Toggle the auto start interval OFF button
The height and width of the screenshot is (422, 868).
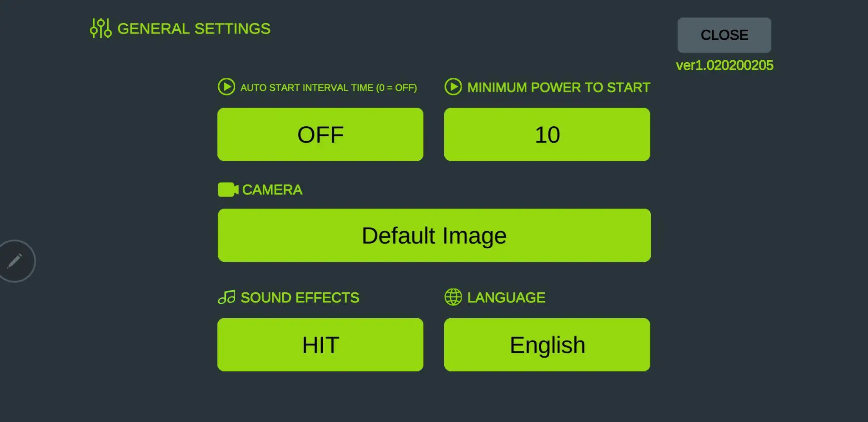tap(320, 134)
